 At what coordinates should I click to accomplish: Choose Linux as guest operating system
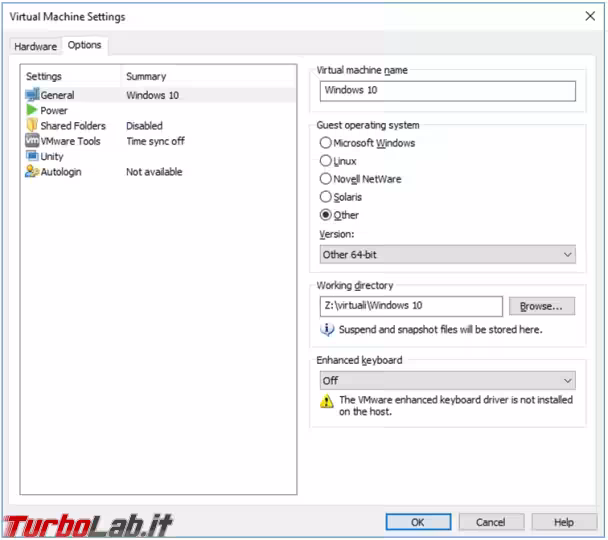(x=325, y=161)
